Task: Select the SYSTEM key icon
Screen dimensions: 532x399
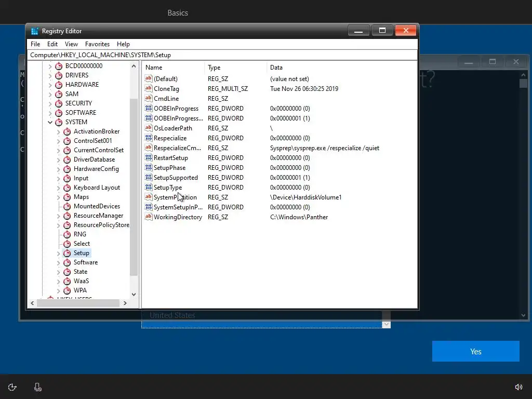Action: (x=59, y=122)
